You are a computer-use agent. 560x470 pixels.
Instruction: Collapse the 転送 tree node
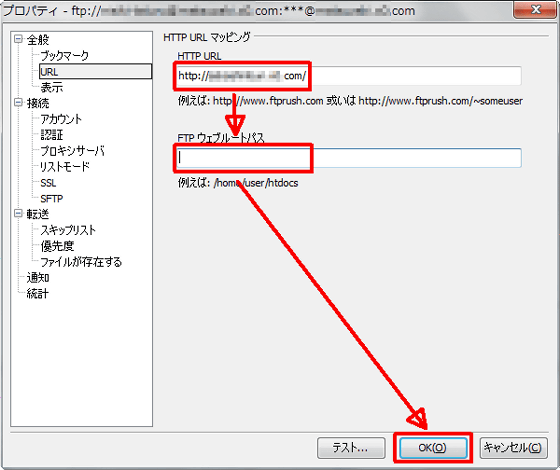pyautogui.click(x=18, y=213)
